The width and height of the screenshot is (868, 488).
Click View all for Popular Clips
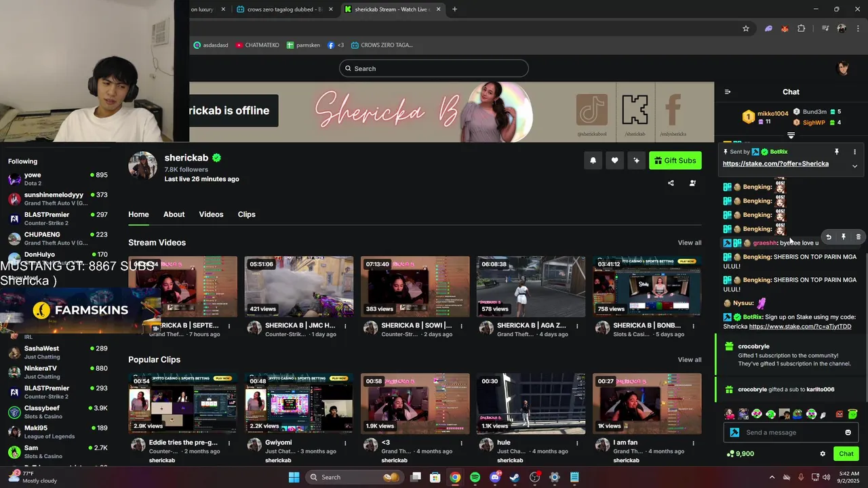(x=690, y=360)
